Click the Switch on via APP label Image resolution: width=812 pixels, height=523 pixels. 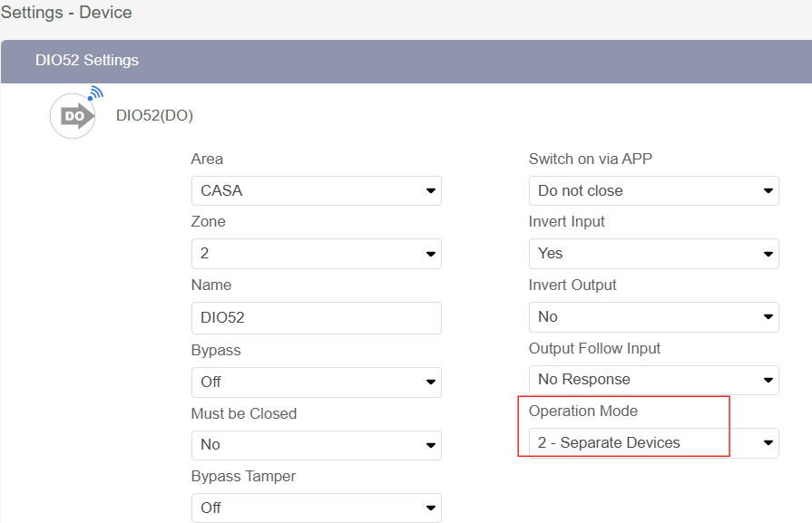pyautogui.click(x=590, y=159)
